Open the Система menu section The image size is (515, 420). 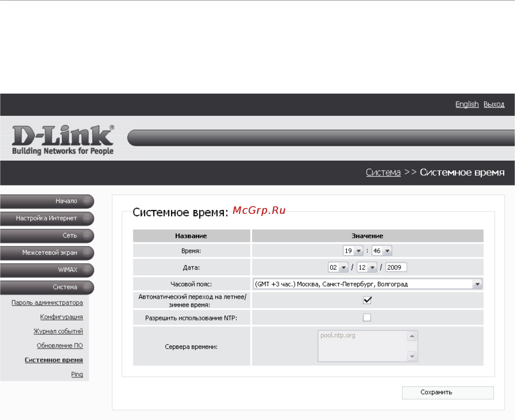click(47, 287)
